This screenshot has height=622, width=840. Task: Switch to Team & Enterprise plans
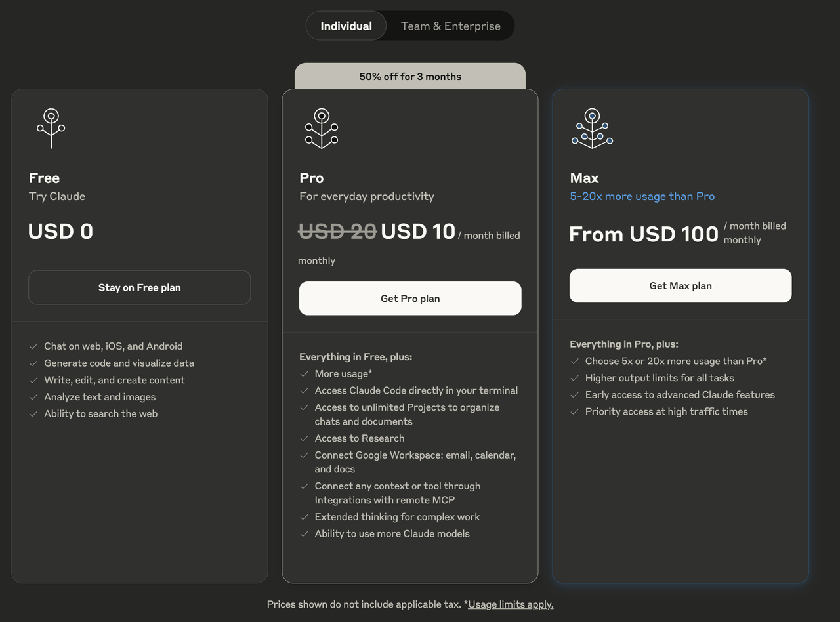450,26
